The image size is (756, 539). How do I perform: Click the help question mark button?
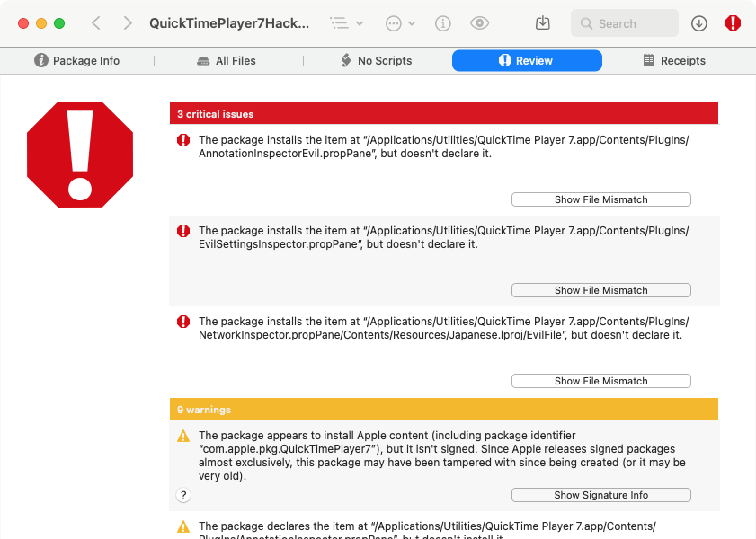pyautogui.click(x=183, y=495)
